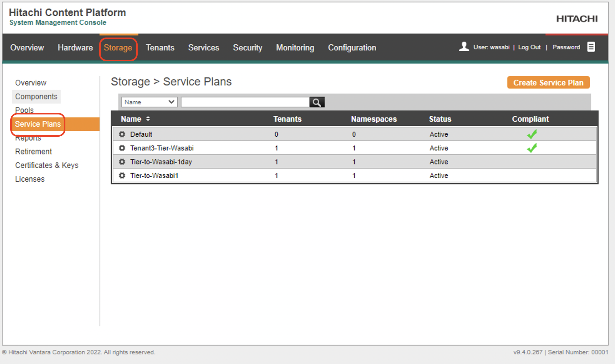Viewport: 615px width, 364px height.
Task: Click the user profile icon
Action: [x=464, y=47]
